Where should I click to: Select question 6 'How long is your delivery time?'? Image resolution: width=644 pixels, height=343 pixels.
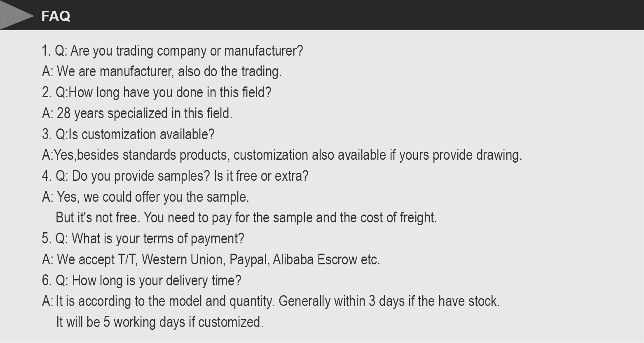pos(141,281)
